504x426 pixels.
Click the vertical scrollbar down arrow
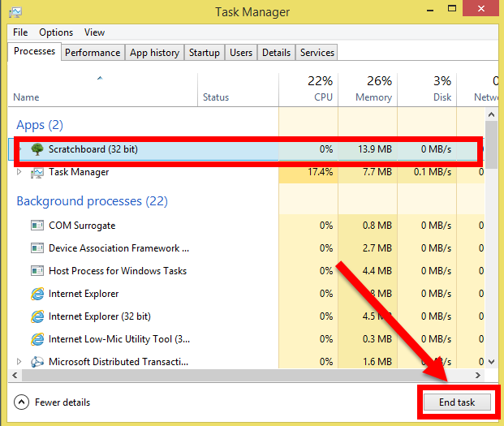point(491,362)
